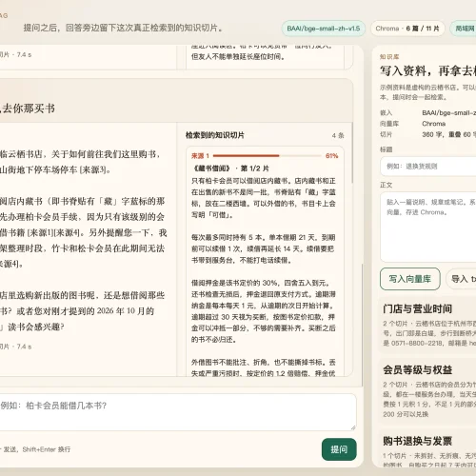Click the 61% relevance score

point(331,156)
